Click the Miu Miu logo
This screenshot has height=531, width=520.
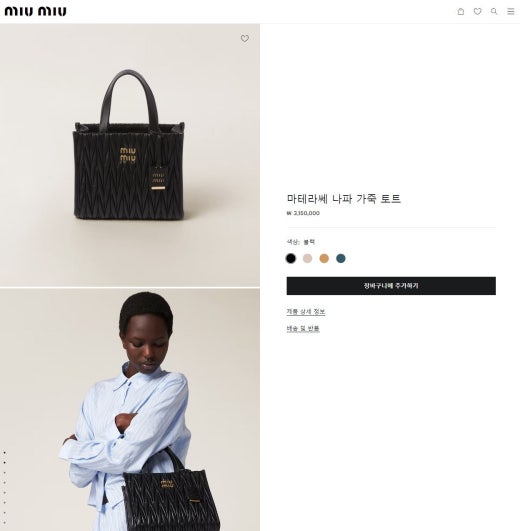36,11
